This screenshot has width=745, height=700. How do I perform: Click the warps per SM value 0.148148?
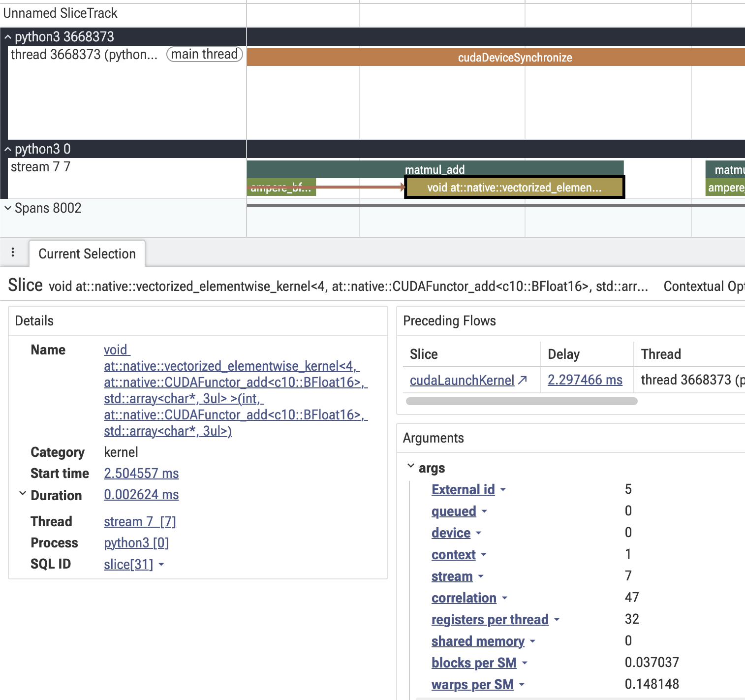tap(652, 684)
